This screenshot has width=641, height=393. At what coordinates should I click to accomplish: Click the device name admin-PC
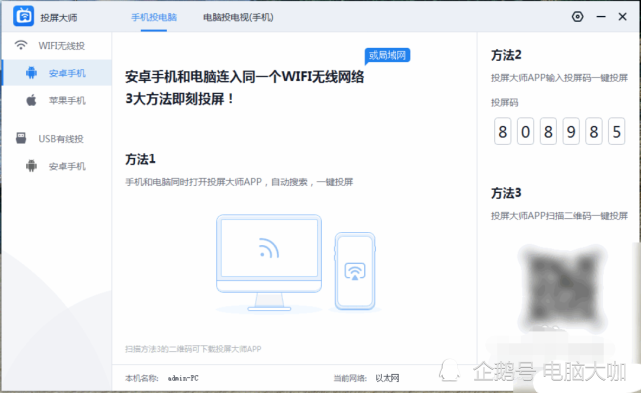183,378
